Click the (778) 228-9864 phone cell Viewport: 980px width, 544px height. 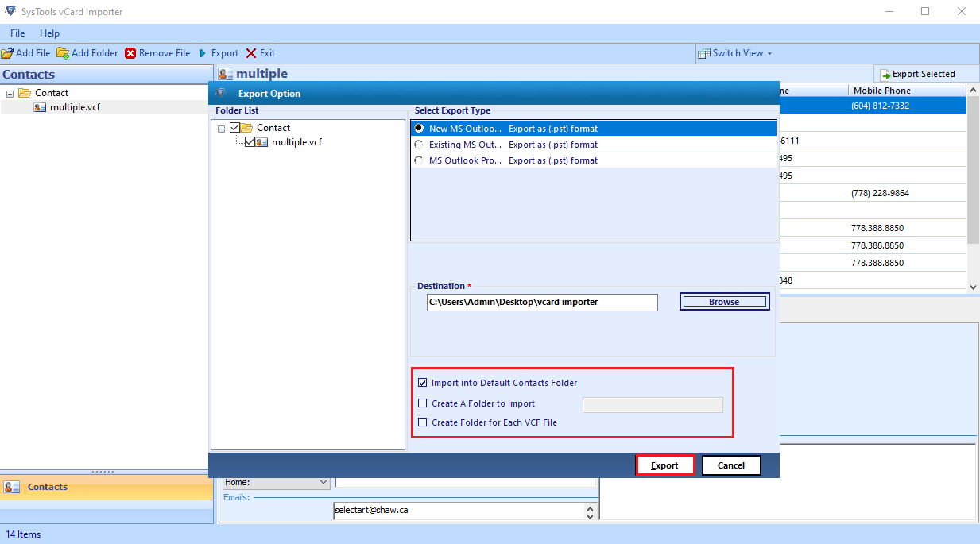880,193
